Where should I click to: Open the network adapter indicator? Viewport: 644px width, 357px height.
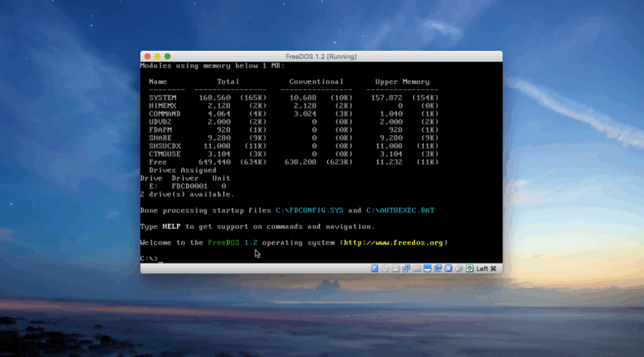click(406, 268)
